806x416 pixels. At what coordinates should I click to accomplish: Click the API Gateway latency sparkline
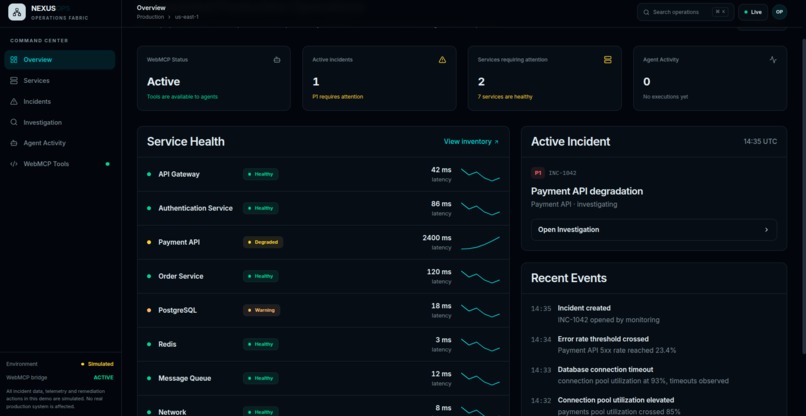click(480, 174)
